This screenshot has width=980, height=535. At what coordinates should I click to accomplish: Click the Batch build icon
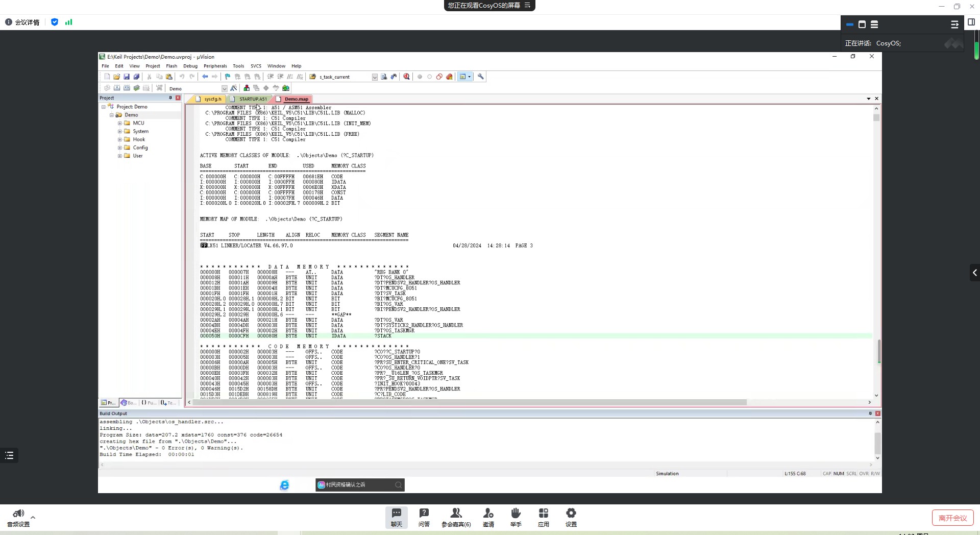pos(136,88)
